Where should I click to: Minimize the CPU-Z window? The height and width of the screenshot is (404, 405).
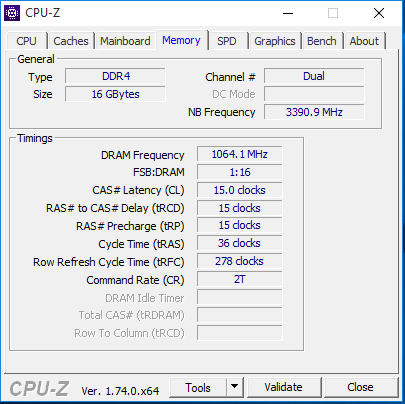(x=288, y=13)
